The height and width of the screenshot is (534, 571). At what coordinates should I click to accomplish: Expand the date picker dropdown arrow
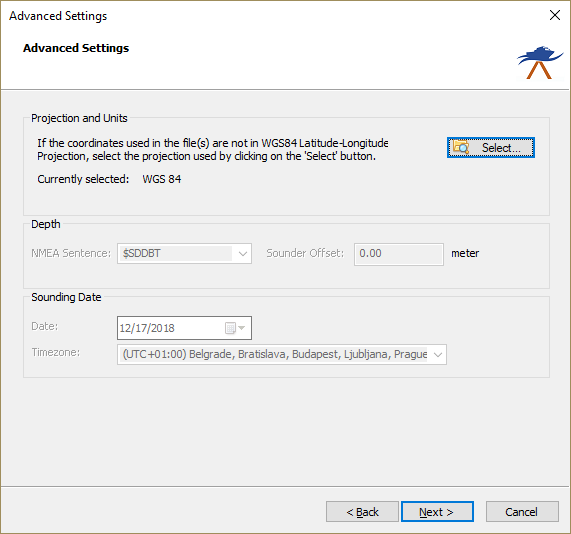[x=241, y=328]
